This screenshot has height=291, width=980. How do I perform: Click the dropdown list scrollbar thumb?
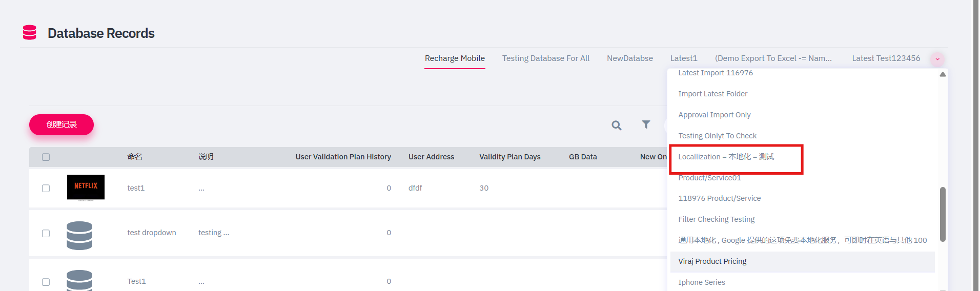click(943, 214)
